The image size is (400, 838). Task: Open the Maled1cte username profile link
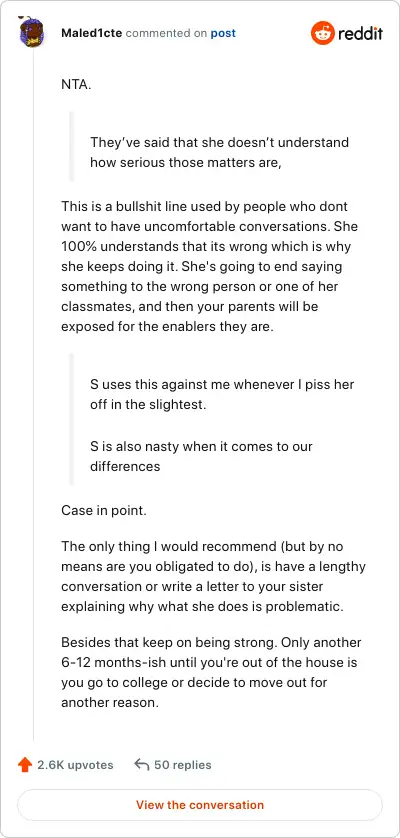(x=91, y=33)
